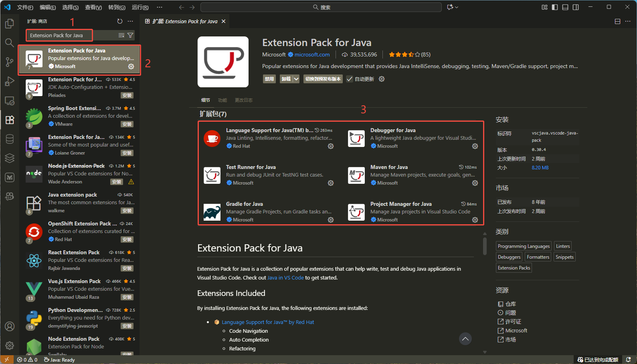Open the Source Control view
This screenshot has height=364, width=637.
[10, 62]
